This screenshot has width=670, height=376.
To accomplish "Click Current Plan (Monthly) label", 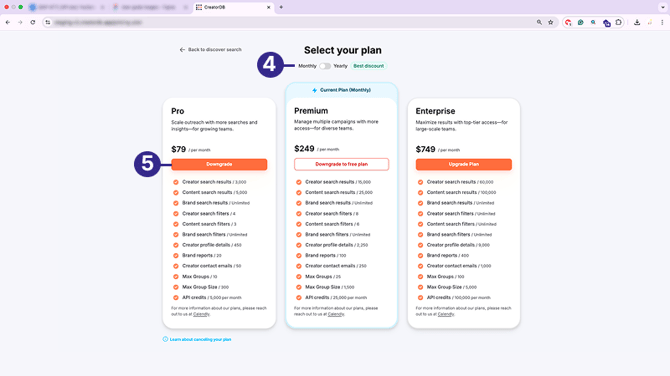I will (x=345, y=90).
